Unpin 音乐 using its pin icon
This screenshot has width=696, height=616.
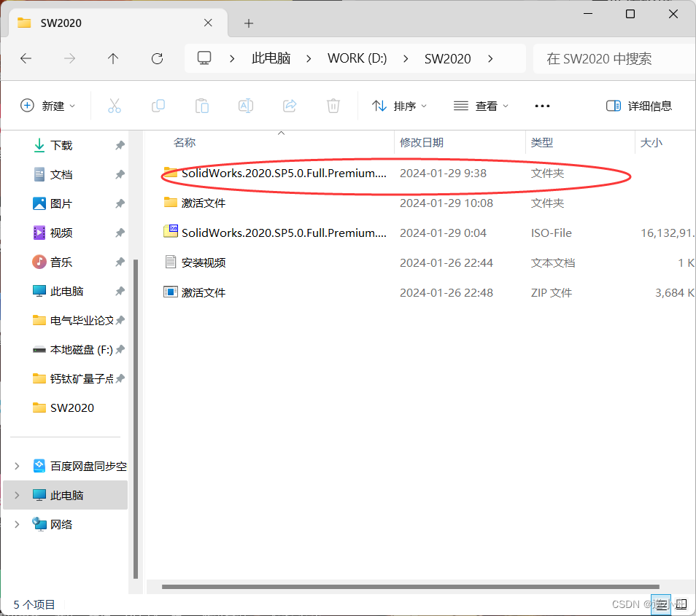(x=120, y=262)
